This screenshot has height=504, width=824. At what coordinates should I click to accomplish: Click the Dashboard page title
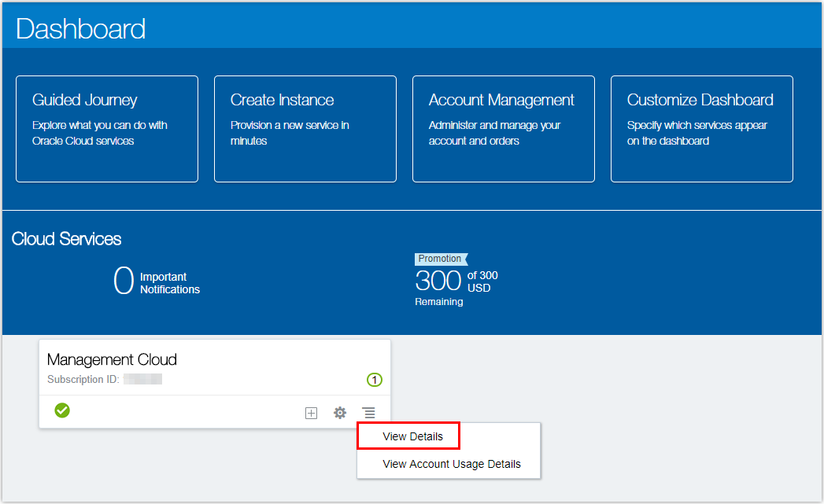click(x=80, y=29)
